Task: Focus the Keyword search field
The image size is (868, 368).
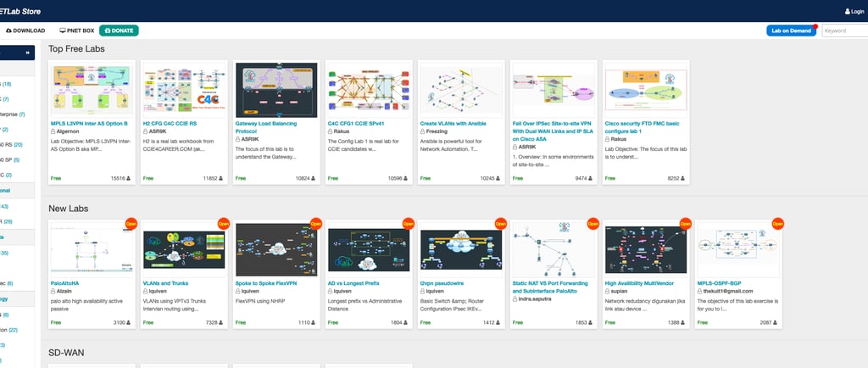Action: [x=845, y=31]
